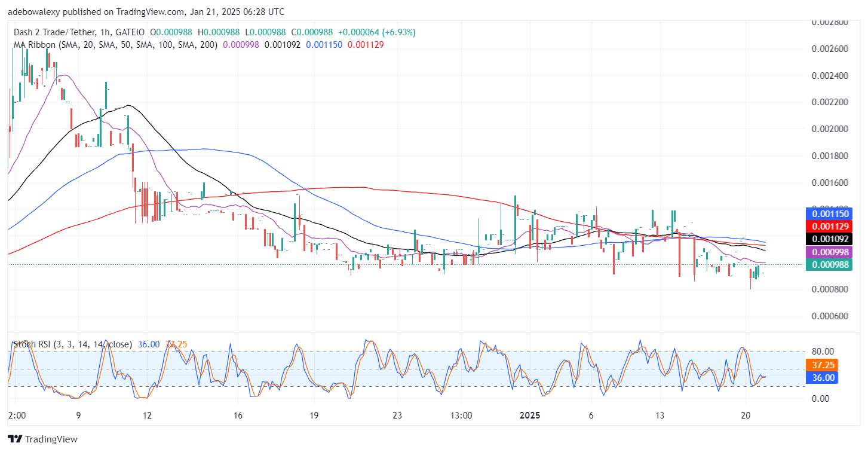Screen dimensions: 868x452
Task: Click the red 0.001129 price axis label
Action: (828, 226)
